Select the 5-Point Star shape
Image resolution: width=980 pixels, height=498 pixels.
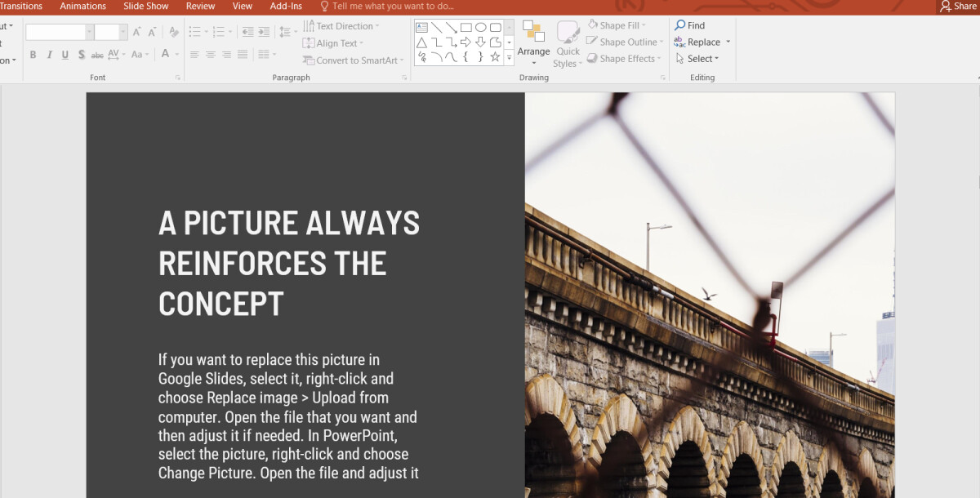(496, 56)
